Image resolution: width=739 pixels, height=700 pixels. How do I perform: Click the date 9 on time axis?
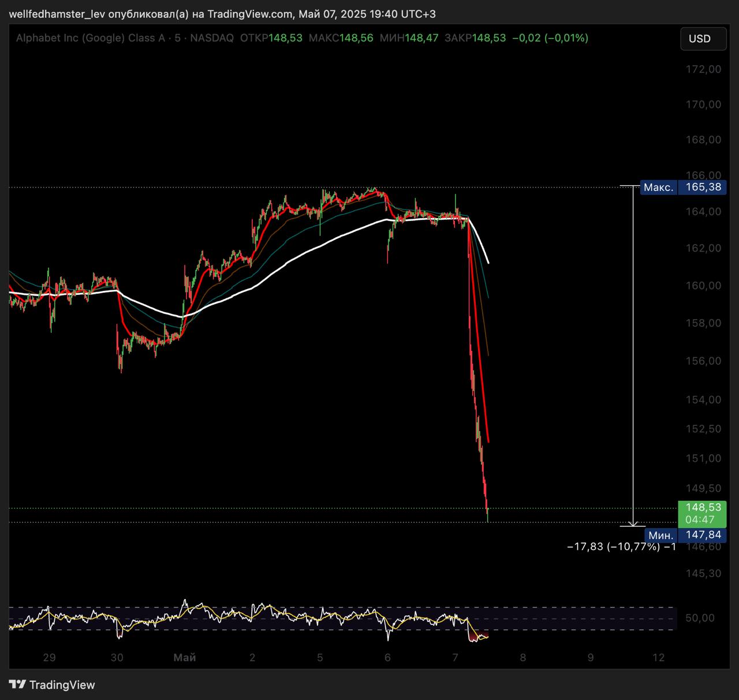[x=590, y=657]
